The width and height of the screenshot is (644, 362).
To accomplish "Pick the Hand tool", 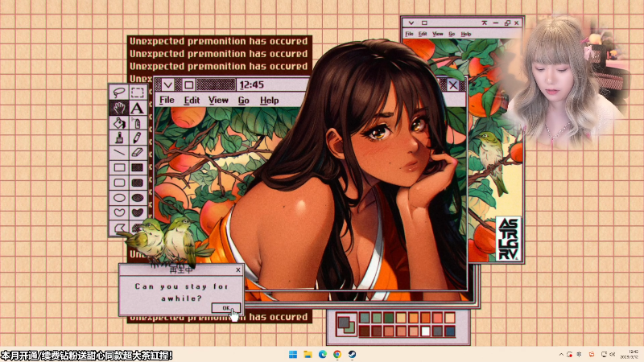I will [119, 108].
